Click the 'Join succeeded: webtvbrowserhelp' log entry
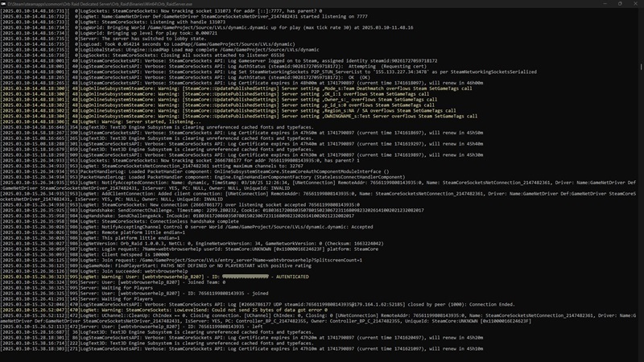 [x=145, y=271]
